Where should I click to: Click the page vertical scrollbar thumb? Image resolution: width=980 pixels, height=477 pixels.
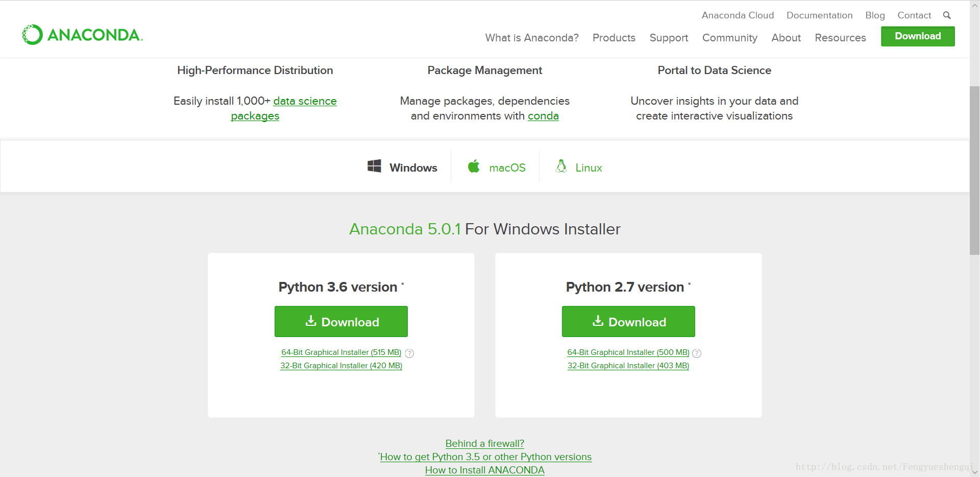pos(974,171)
